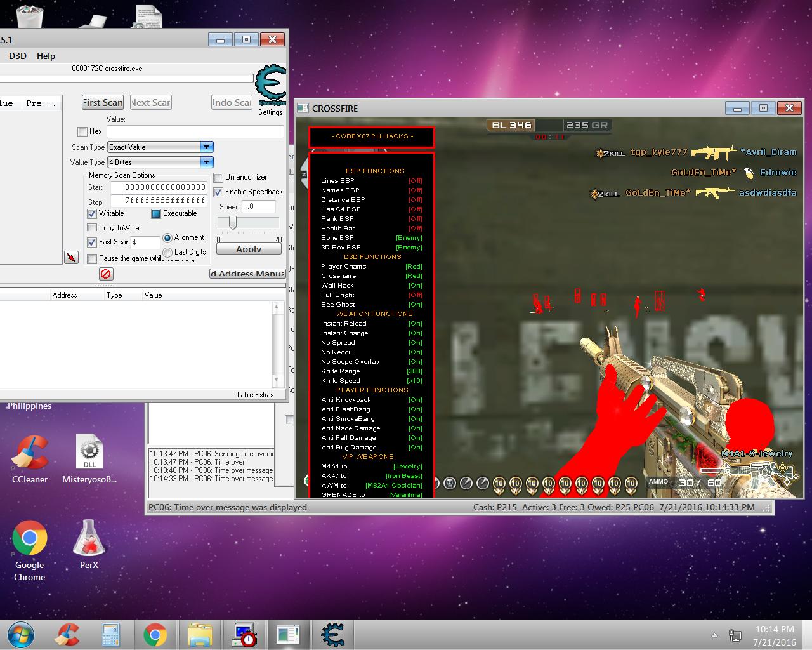The image size is (812, 650).
Task: Click Add Address Manually button
Action: coord(247,274)
